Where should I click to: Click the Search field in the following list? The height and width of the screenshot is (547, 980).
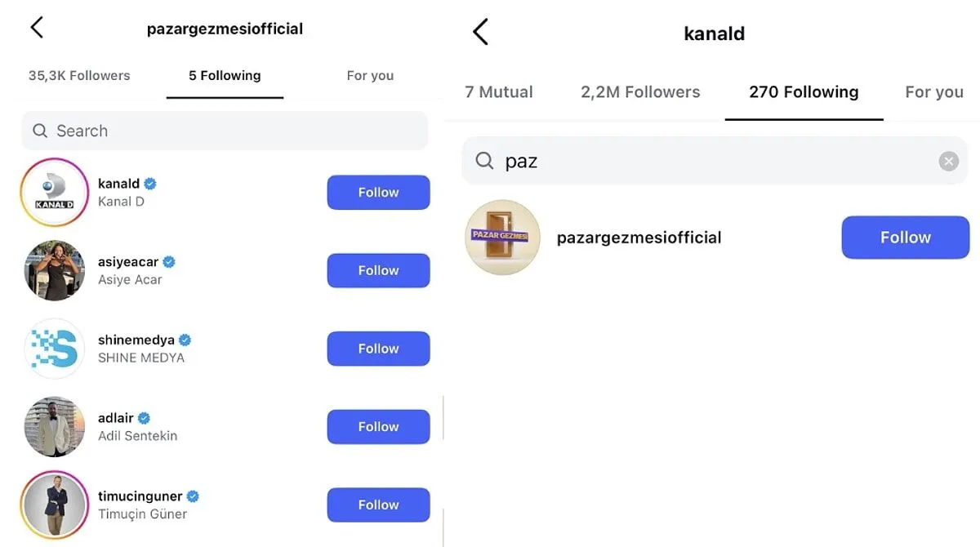(x=225, y=131)
